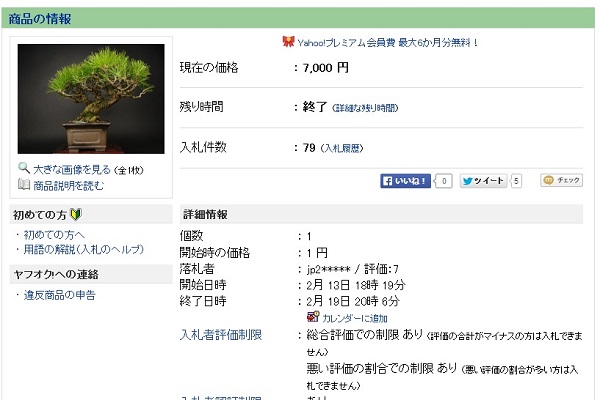This screenshot has height=400, width=600.
Task: Open the 詳細な残り時間 link
Action: [365, 108]
